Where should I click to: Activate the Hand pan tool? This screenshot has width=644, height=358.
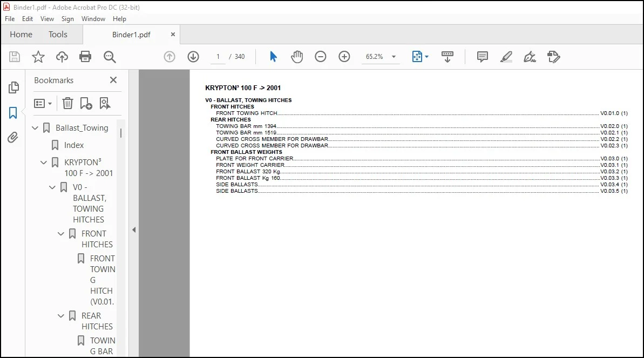point(297,57)
